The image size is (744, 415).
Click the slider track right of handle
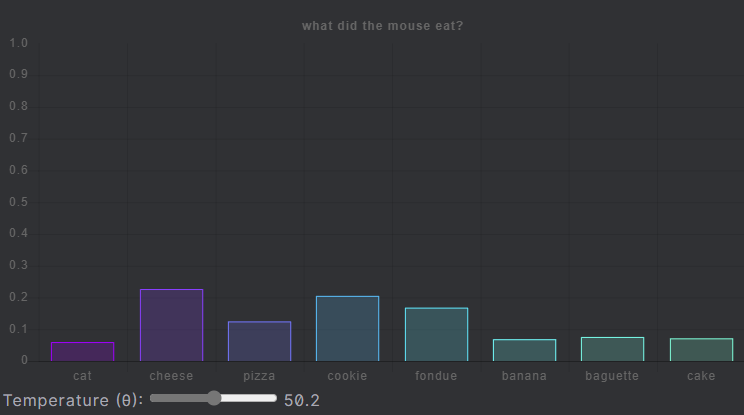coord(249,398)
